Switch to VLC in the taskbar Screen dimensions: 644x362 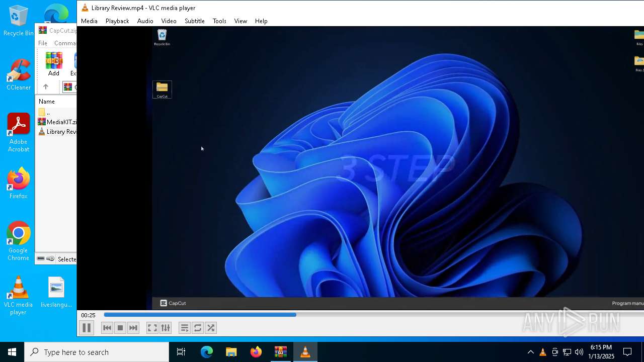[x=305, y=352]
